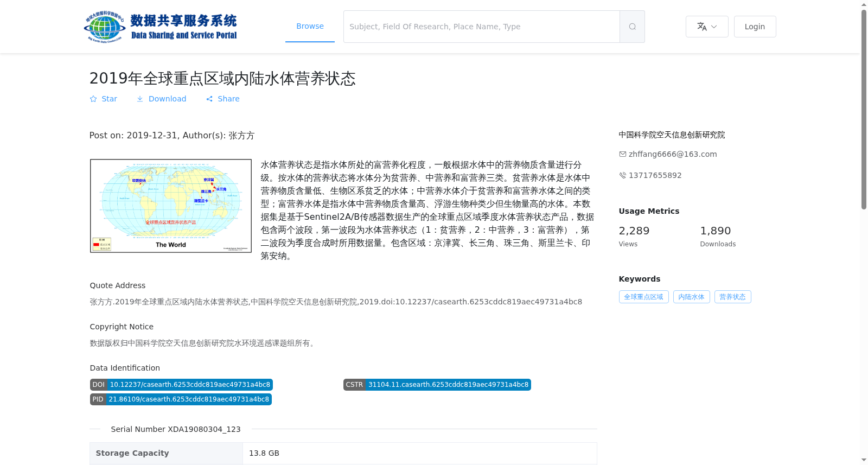Open the world map thumbnail image

click(171, 206)
